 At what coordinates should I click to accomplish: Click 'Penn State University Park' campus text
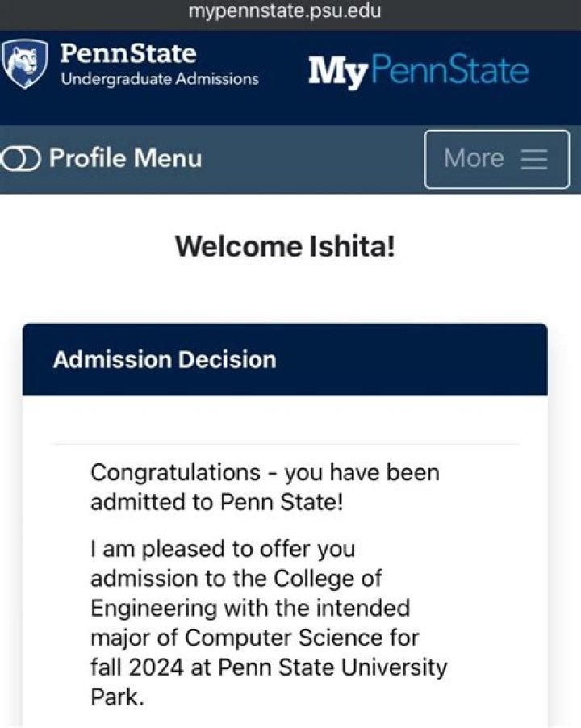(x=269, y=682)
